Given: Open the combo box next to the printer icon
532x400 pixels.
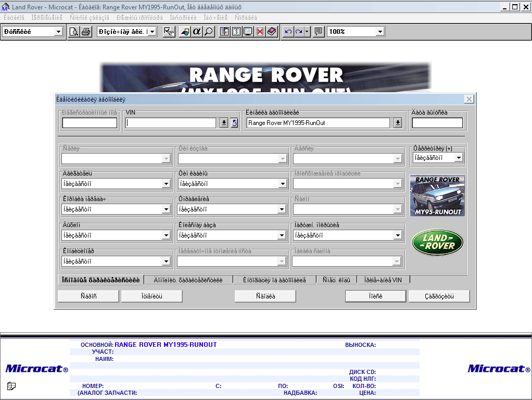Looking at the screenshot, I should coord(153,32).
